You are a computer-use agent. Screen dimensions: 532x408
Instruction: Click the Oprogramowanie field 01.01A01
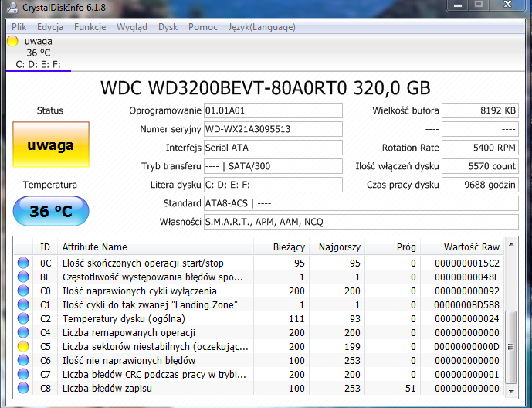pyautogui.click(x=273, y=110)
